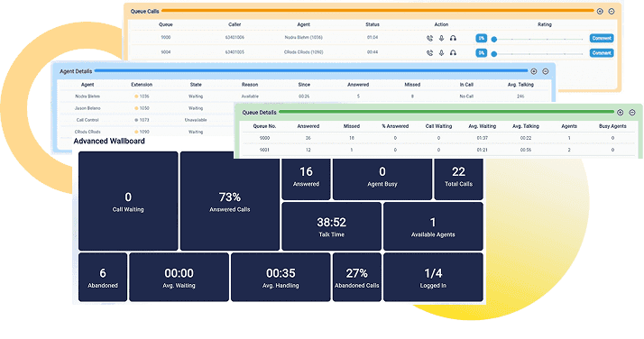The image size is (644, 339).
Task: Click the status dot beside extension 1036
Action: pyautogui.click(x=136, y=96)
